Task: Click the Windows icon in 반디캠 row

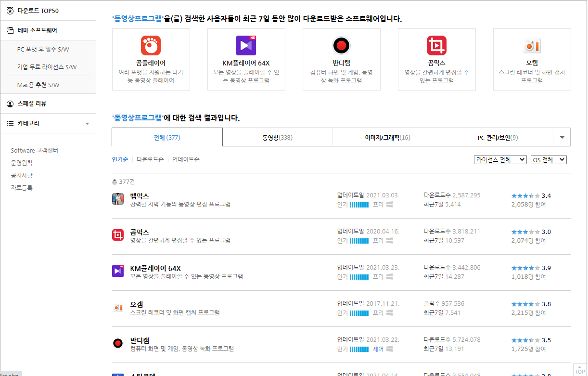Action: pyautogui.click(x=390, y=349)
